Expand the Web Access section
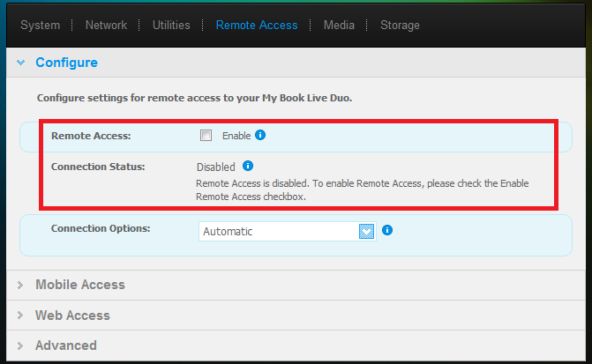Screen dimensions: 592x364 [72, 315]
